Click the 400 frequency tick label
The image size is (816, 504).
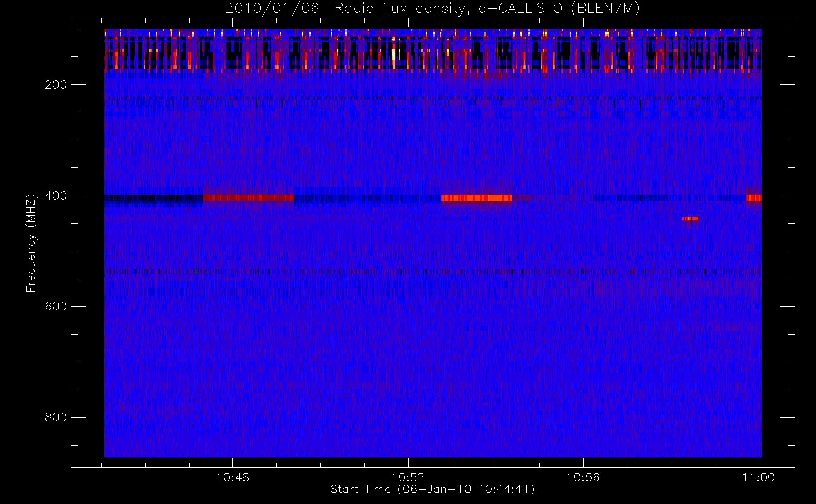pyautogui.click(x=56, y=196)
